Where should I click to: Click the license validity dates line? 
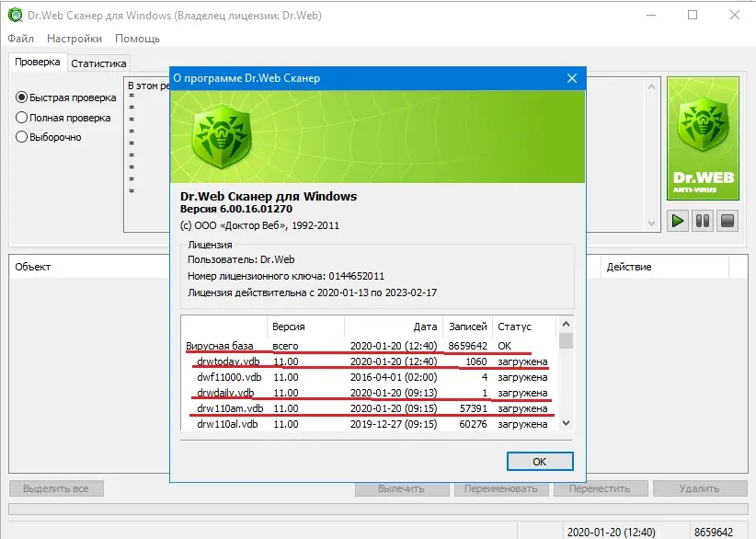point(313,292)
